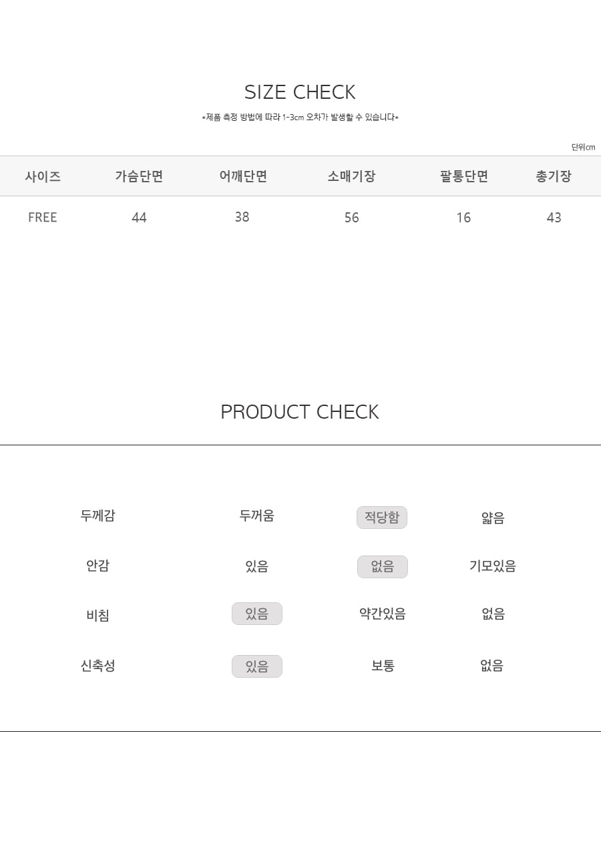The height and width of the screenshot is (868, 601).
Task: Click the 사이즈 column header
Action: tap(43, 176)
